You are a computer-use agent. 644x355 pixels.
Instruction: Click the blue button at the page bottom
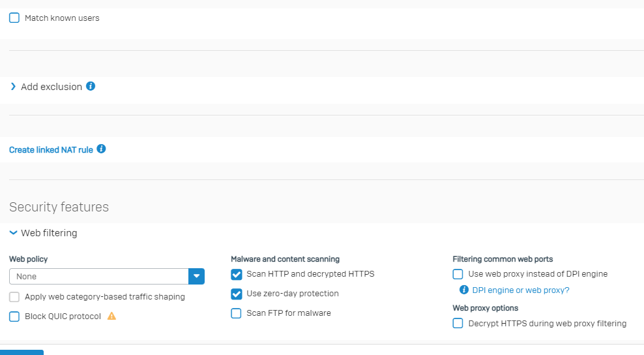(x=22, y=352)
